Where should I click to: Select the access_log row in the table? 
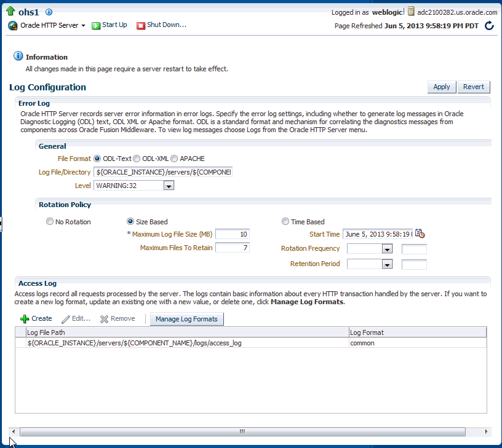click(x=250, y=343)
